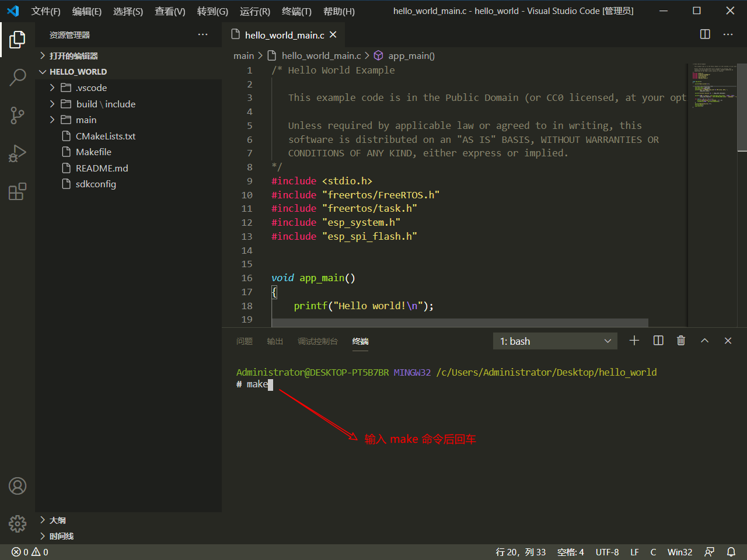The width and height of the screenshot is (747, 560).
Task: Click 'main' in the breadcrumb
Action: pyautogui.click(x=243, y=55)
